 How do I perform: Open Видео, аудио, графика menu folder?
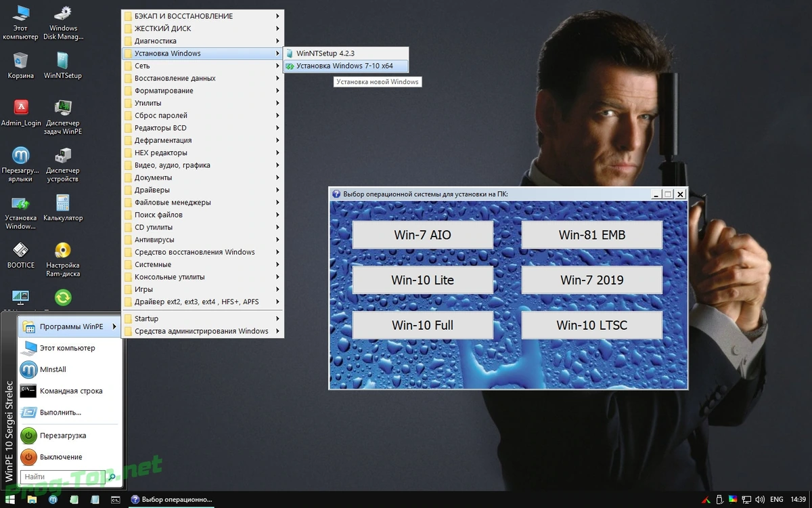203,165
